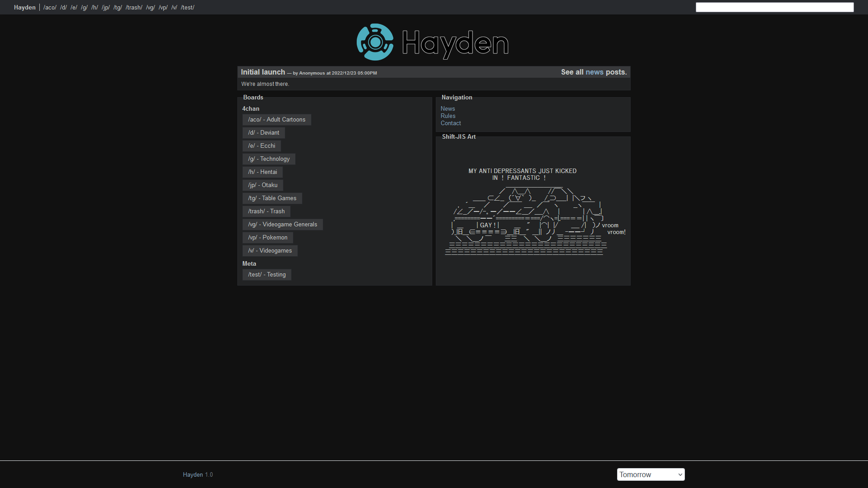Open /trash/ in top navigation bar

134,7
